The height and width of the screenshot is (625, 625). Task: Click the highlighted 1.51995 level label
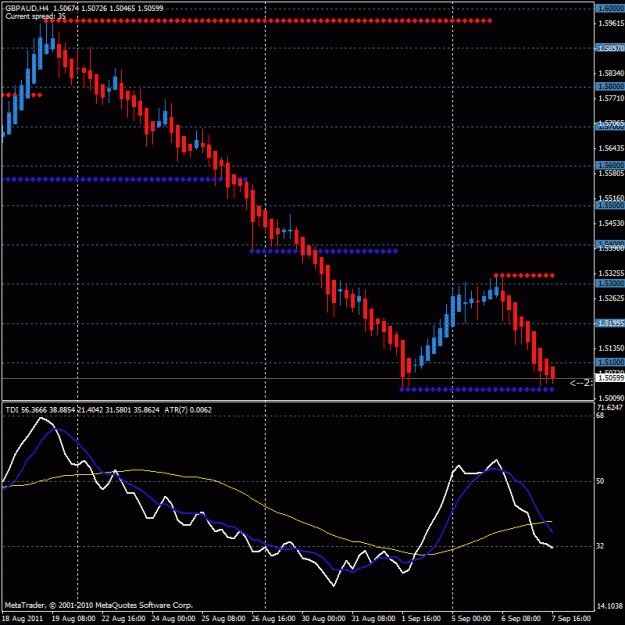(610, 323)
